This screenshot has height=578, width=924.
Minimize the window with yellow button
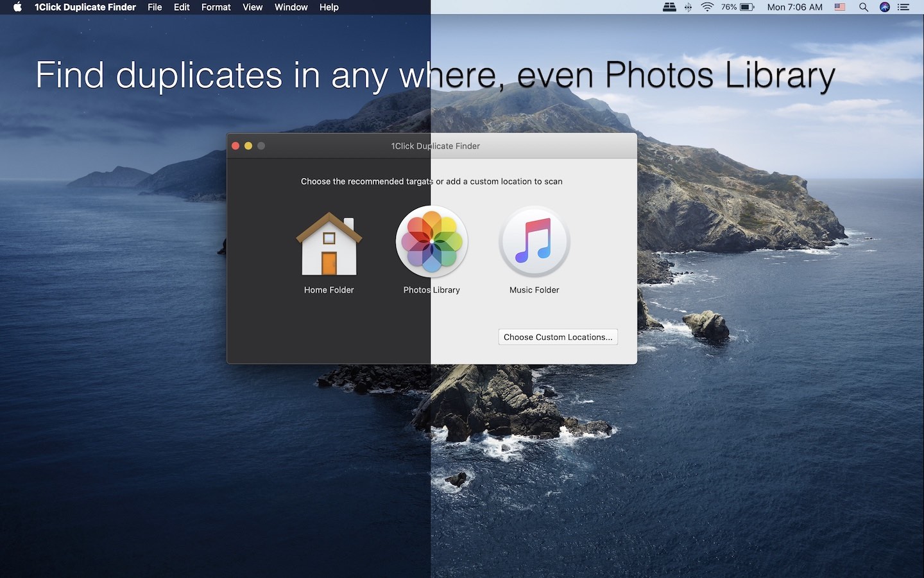tap(248, 146)
